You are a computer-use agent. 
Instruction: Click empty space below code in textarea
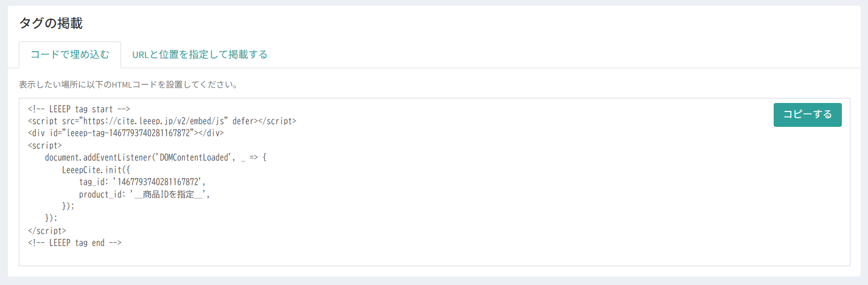tap(398, 255)
